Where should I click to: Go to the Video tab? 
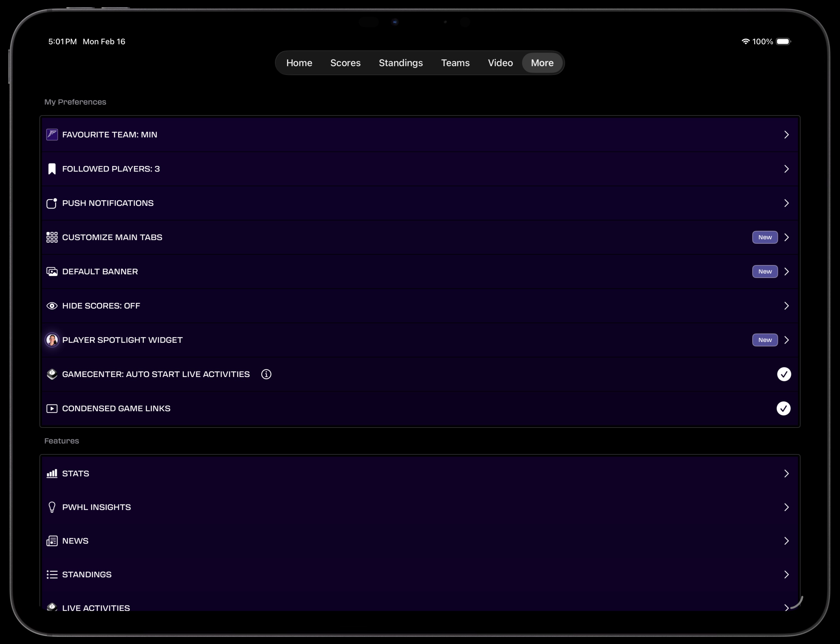[x=500, y=63]
